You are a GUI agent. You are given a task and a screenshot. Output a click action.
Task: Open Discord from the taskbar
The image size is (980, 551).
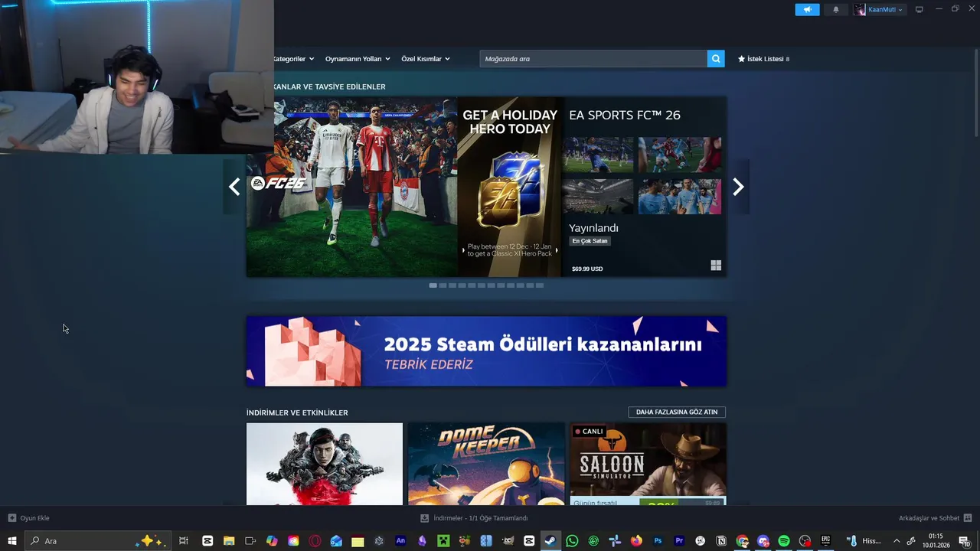click(763, 541)
